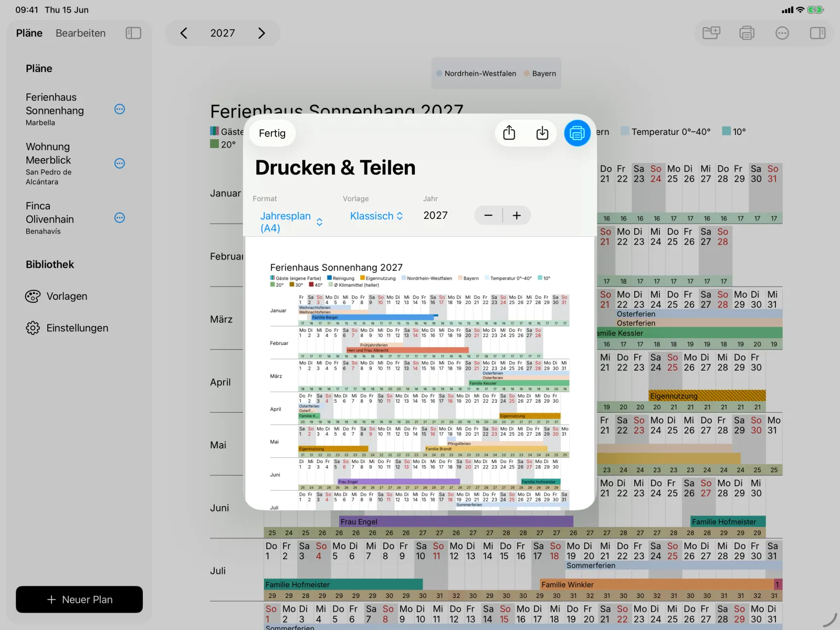Open Vorlagen in Bibliothek
The width and height of the screenshot is (840, 630).
point(67,296)
